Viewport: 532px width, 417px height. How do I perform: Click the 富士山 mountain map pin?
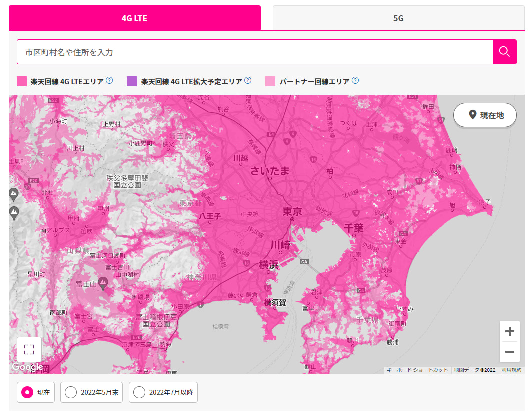103,283
